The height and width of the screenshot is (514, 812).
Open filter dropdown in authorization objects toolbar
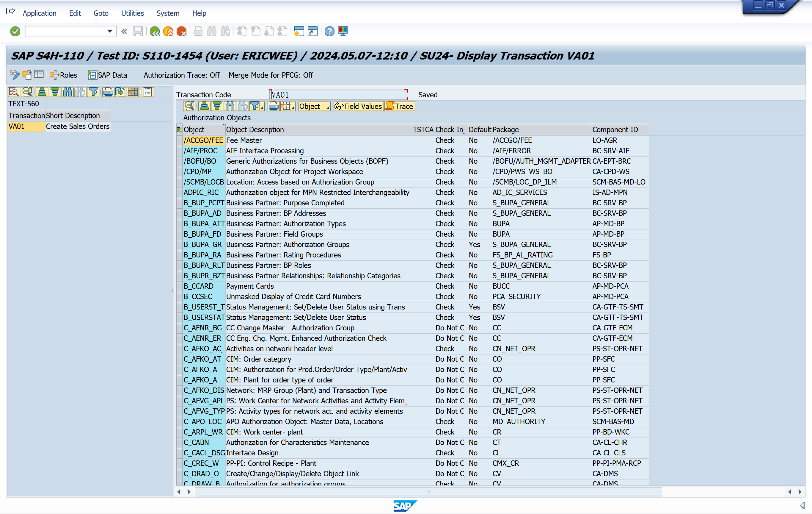click(x=262, y=107)
